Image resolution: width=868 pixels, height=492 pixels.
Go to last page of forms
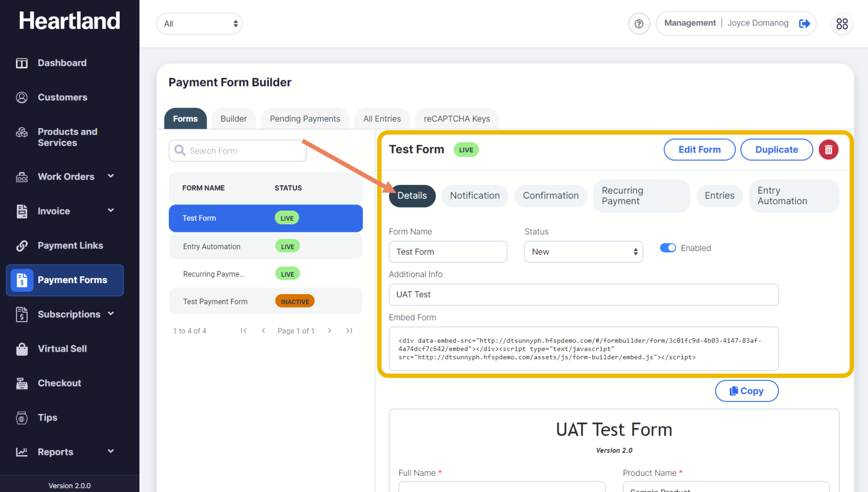coord(349,331)
